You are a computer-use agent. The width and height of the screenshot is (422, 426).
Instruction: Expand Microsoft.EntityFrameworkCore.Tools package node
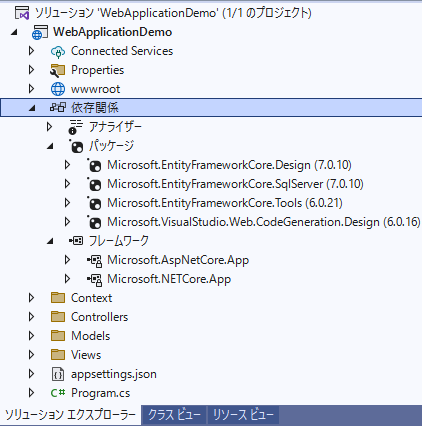pos(67,203)
